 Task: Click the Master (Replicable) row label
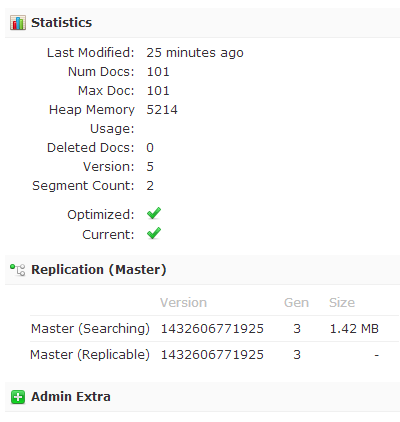(x=90, y=355)
